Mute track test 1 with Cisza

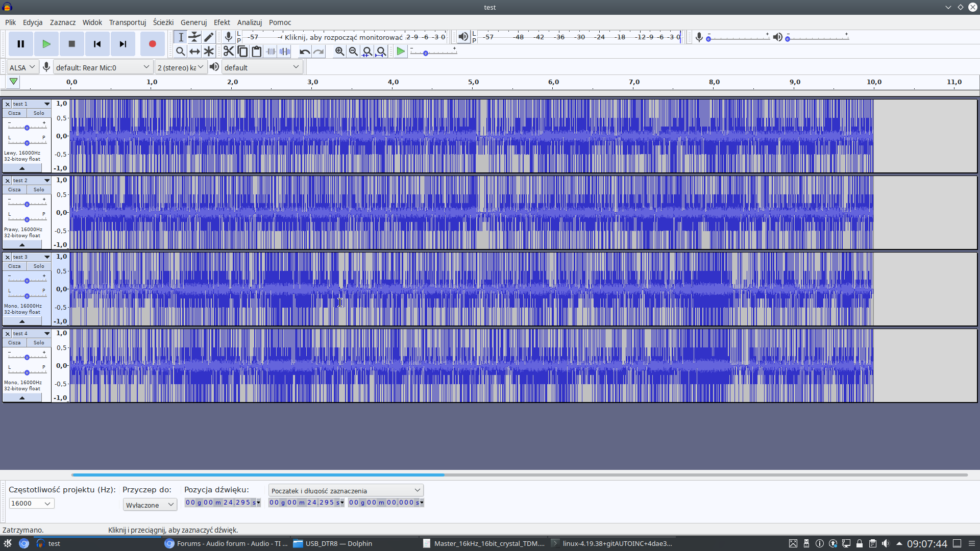pyautogui.click(x=14, y=113)
